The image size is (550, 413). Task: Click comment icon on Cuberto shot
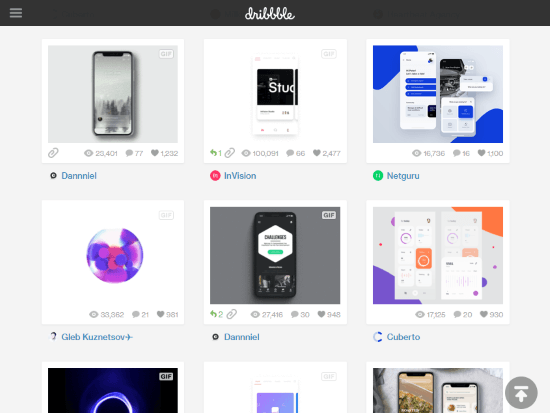[457, 314]
